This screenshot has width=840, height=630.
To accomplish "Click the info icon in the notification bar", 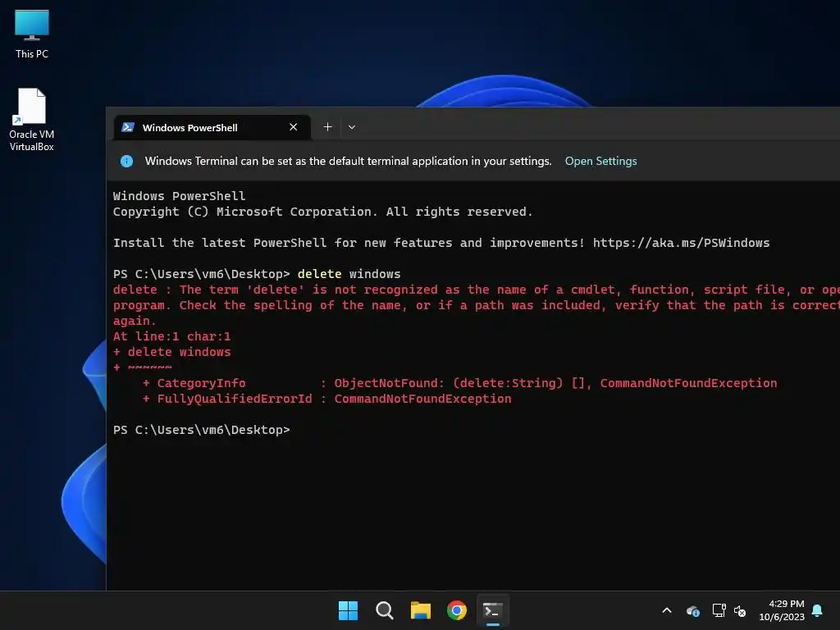I will tap(126, 162).
